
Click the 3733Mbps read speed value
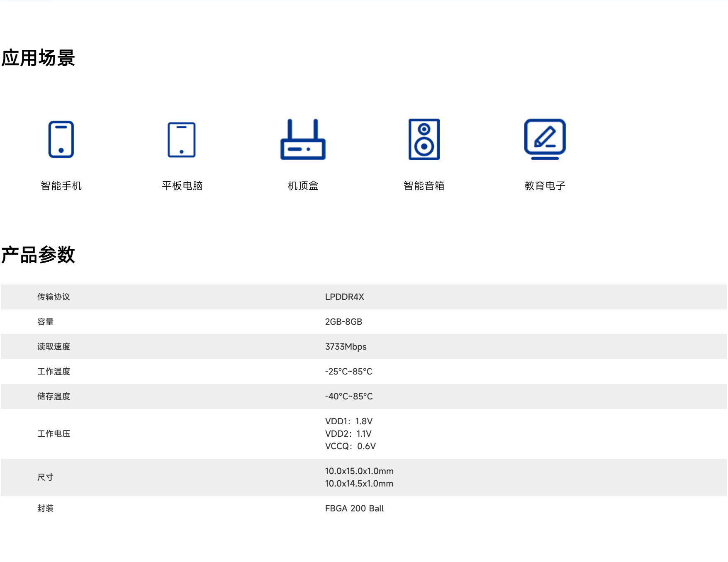pyautogui.click(x=346, y=347)
